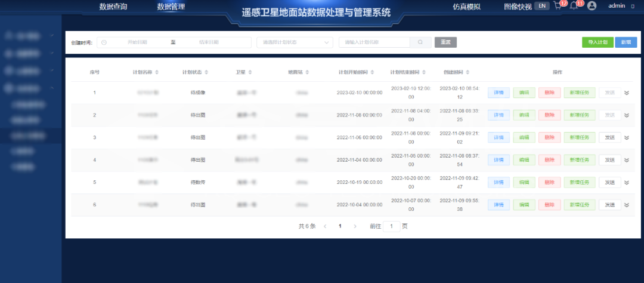Click red 删除 for row 3
The image size is (644, 283).
point(550,137)
